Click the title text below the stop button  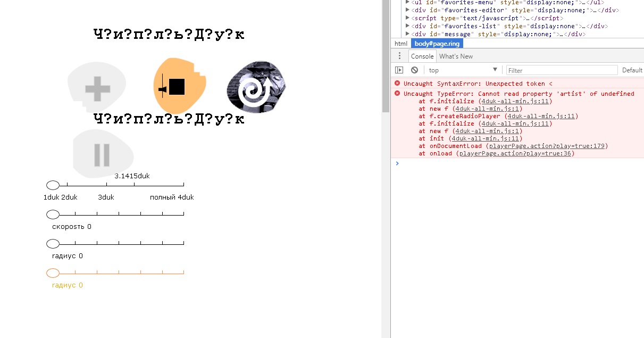169,119
